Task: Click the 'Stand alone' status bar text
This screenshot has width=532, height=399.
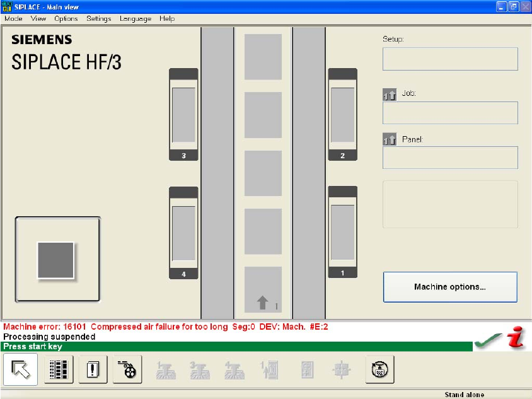Action: (x=464, y=395)
